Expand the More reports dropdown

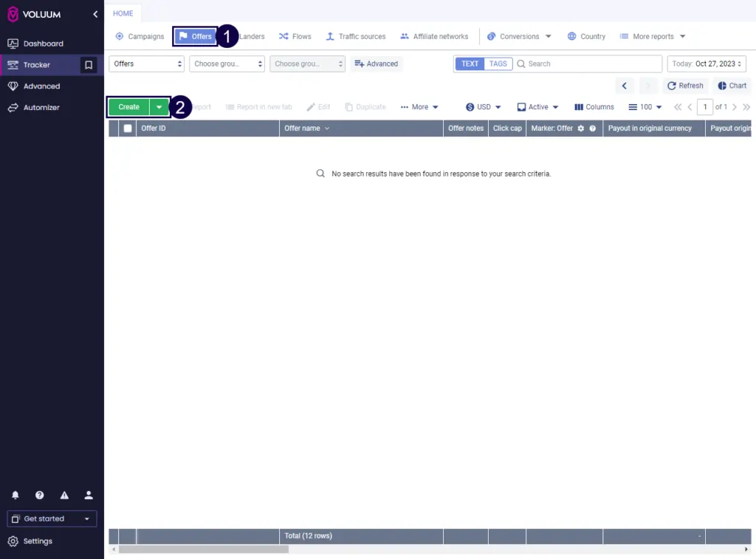653,36
